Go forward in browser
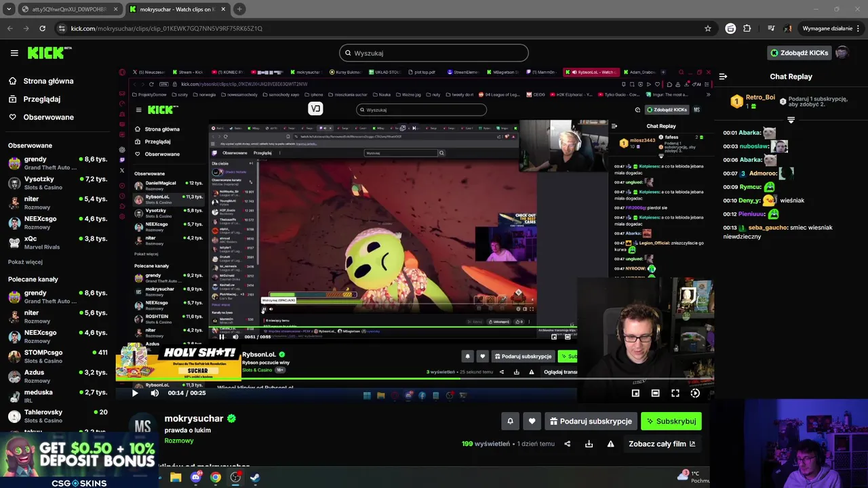The height and width of the screenshot is (488, 868). 26,28
